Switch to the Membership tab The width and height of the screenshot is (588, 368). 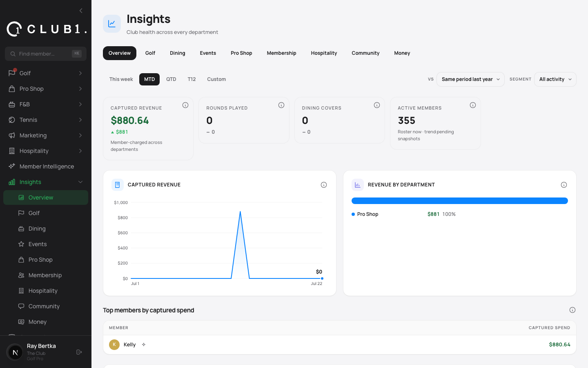click(281, 53)
